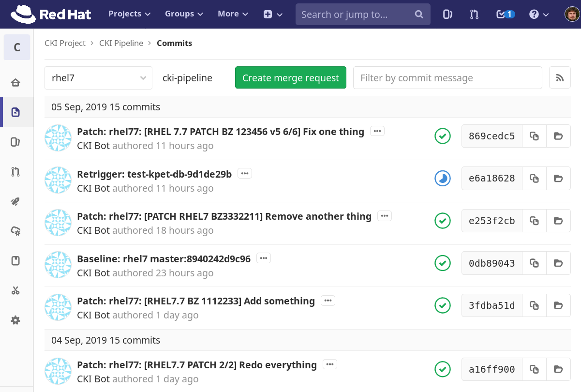Copy commit SHA for 869cedc5

point(534,136)
